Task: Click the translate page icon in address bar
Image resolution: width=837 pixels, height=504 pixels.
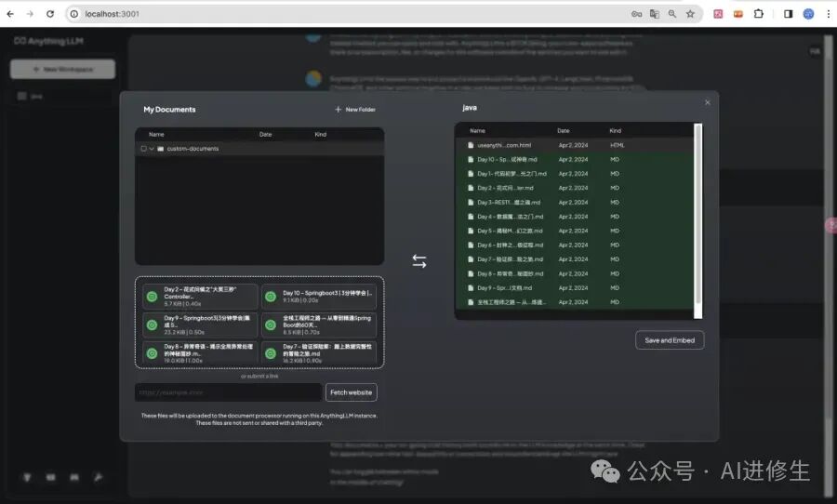Action: click(x=655, y=14)
